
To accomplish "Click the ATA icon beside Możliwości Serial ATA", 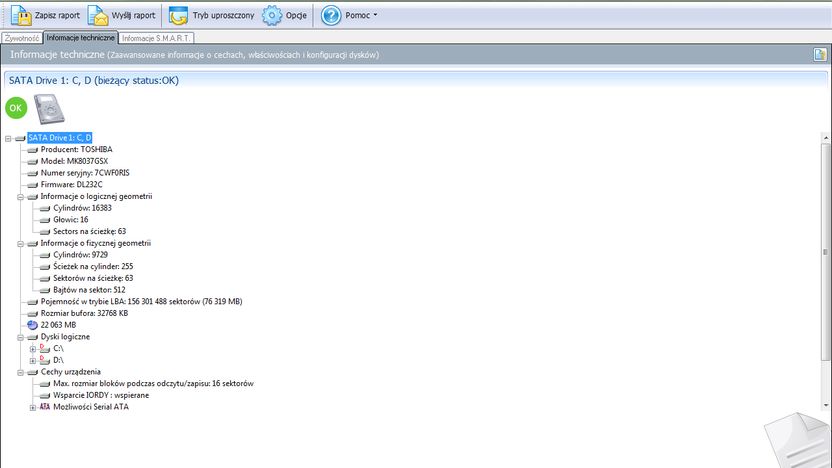I will click(45, 406).
